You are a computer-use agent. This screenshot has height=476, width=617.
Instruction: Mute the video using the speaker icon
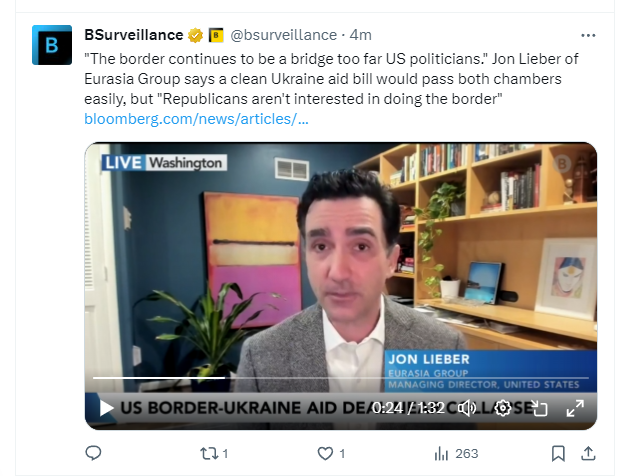coord(467,408)
